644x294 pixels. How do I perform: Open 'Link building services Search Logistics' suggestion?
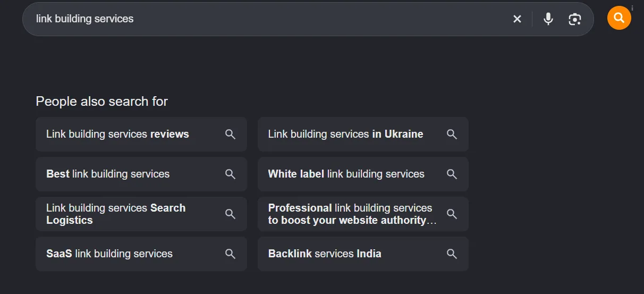[x=141, y=214]
